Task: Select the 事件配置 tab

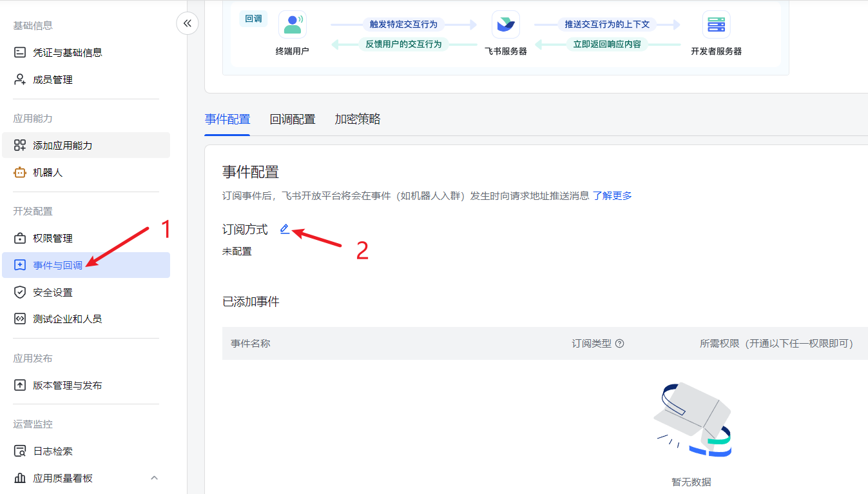Action: (227, 119)
